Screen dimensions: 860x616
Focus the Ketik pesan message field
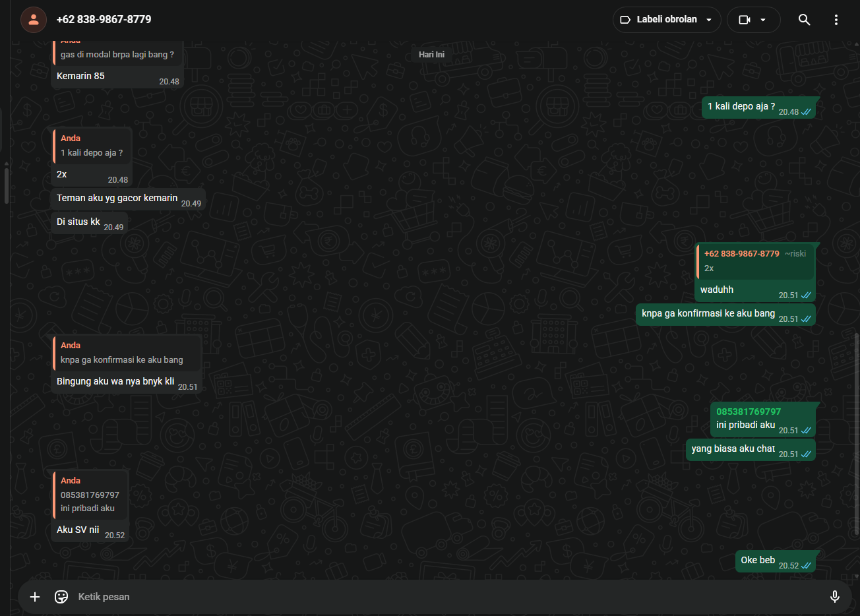448,597
